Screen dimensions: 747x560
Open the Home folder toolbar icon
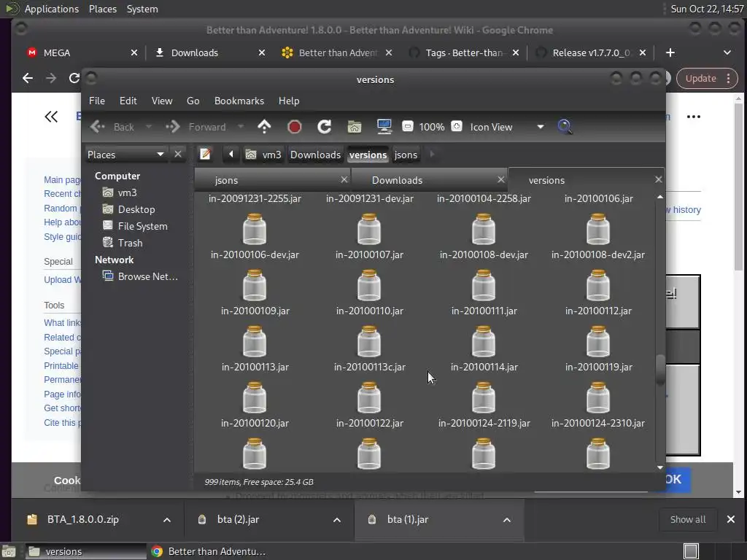pos(355,127)
